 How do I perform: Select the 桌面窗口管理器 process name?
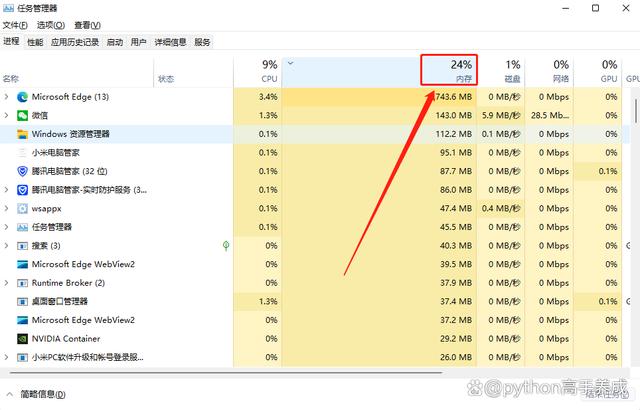pos(60,301)
